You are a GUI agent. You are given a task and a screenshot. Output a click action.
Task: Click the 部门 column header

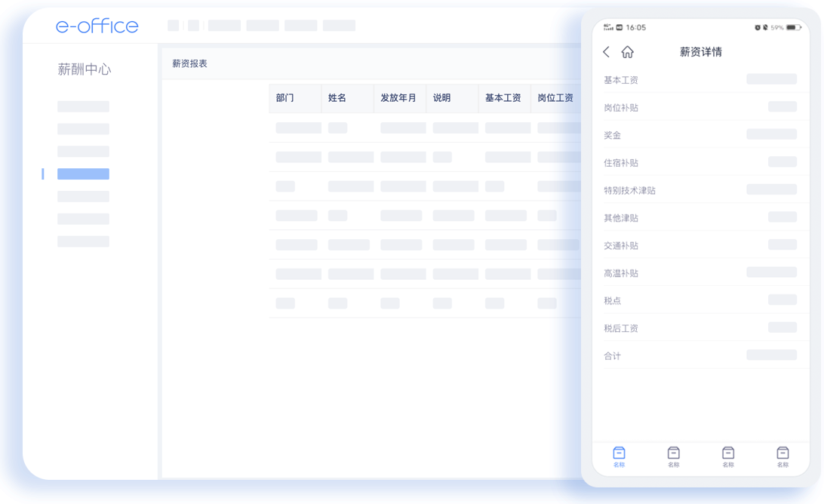click(285, 98)
